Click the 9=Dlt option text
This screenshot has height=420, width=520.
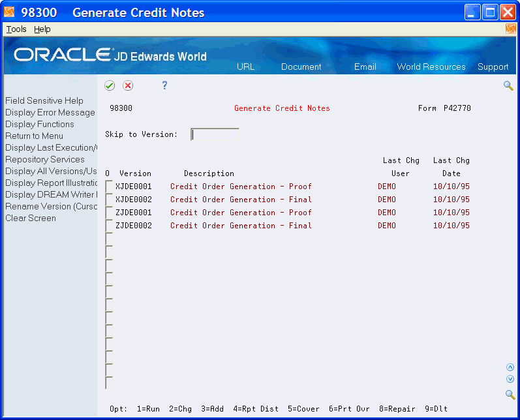[x=436, y=409]
